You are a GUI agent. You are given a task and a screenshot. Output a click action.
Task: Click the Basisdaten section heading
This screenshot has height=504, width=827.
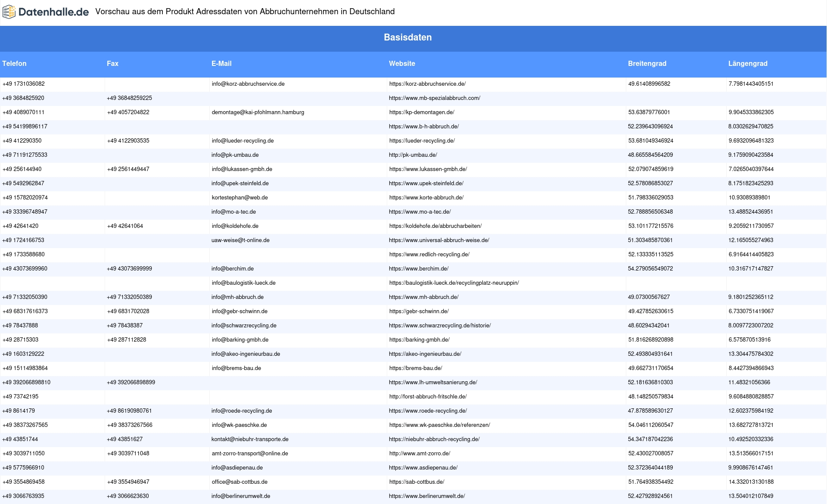click(x=408, y=37)
